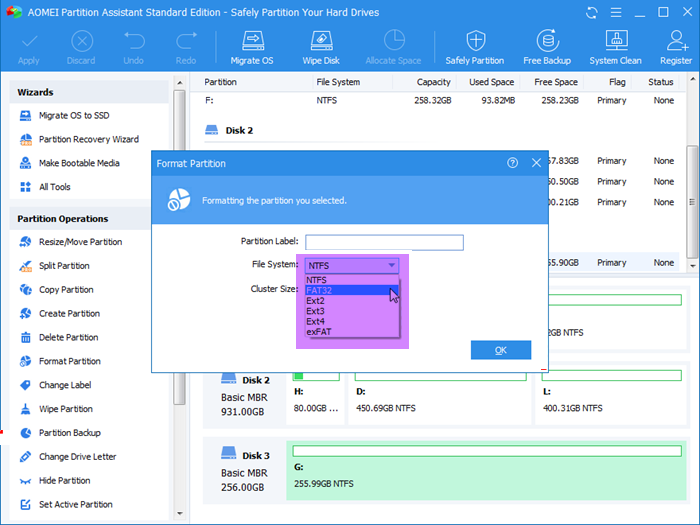Choose exFAT from the file system list

click(320, 331)
